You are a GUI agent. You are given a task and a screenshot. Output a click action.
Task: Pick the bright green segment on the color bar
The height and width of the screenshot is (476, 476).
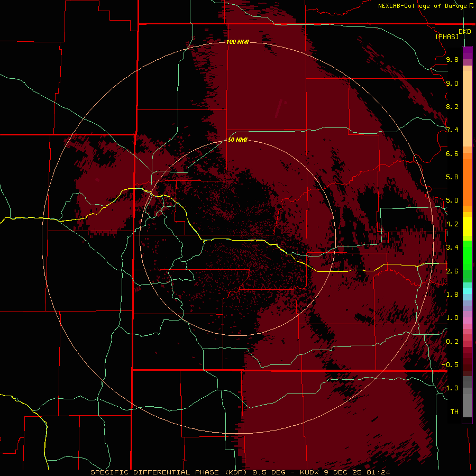[467, 255]
